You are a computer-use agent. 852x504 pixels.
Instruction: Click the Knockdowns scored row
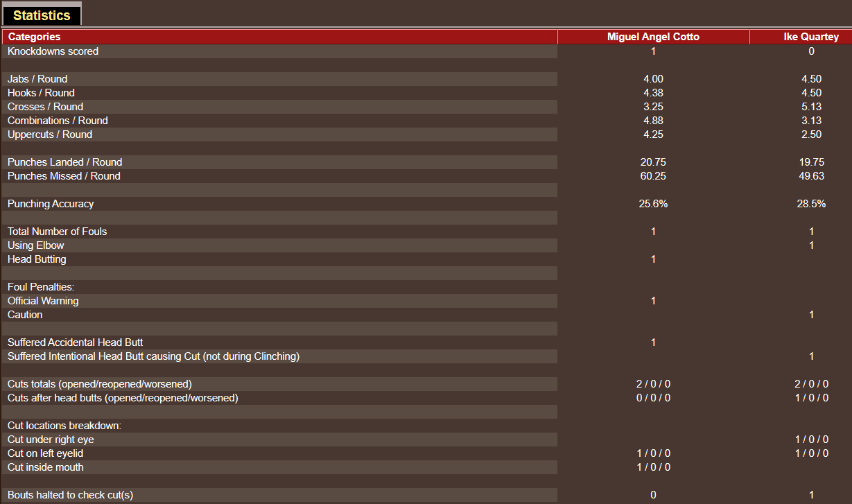[53, 51]
